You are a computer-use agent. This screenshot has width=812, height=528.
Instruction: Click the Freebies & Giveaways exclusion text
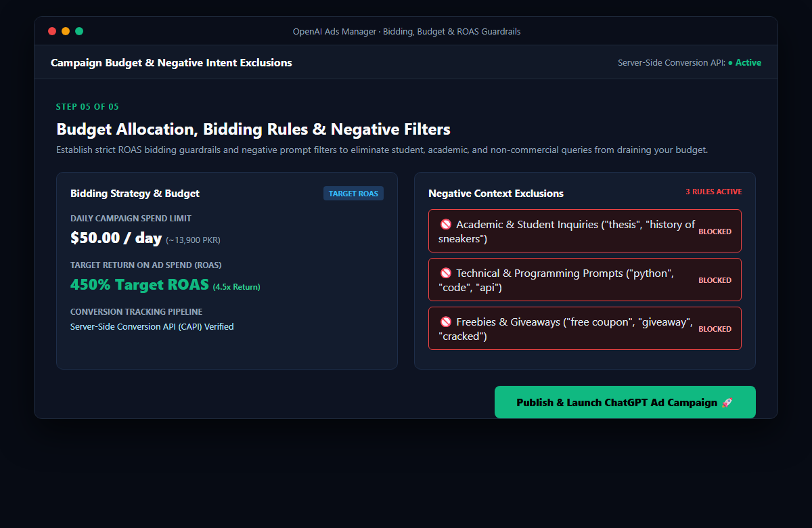click(x=566, y=329)
